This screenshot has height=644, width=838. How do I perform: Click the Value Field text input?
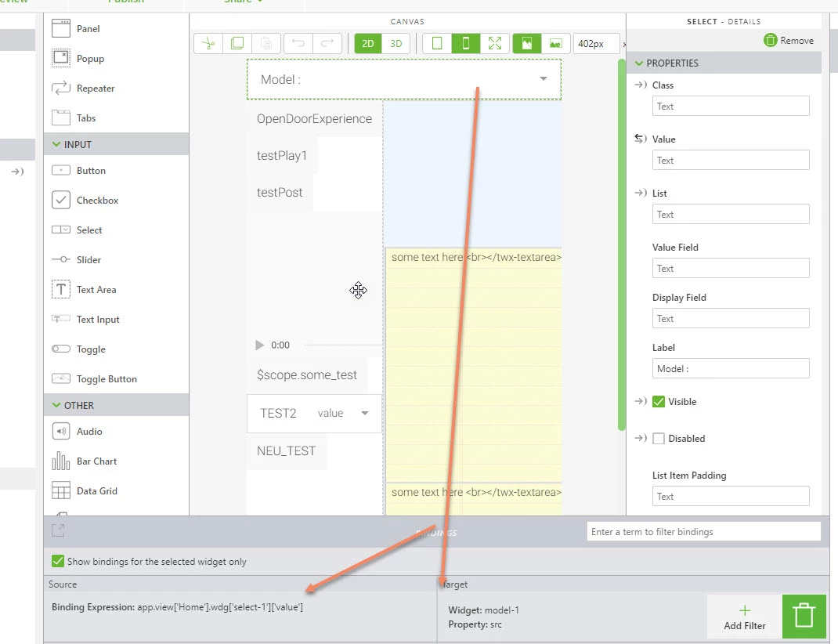click(x=731, y=268)
